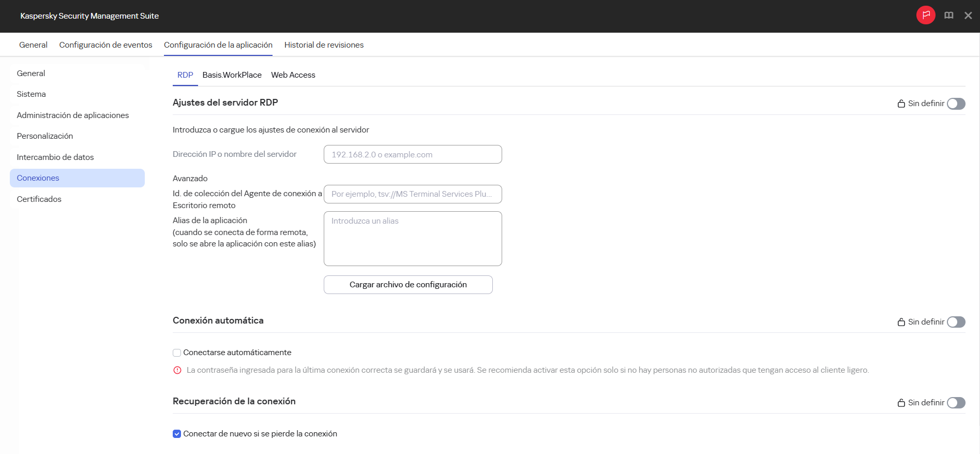Toggle the Conexión automática Sin definir switch
Viewport: 980px width, 454px height.
point(956,322)
